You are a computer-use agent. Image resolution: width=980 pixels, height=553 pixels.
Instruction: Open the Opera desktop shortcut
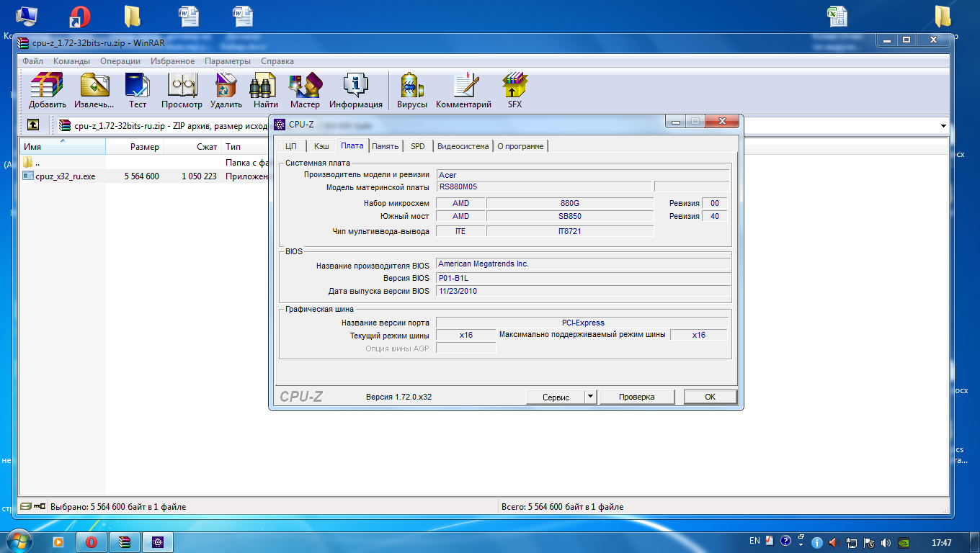[79, 17]
